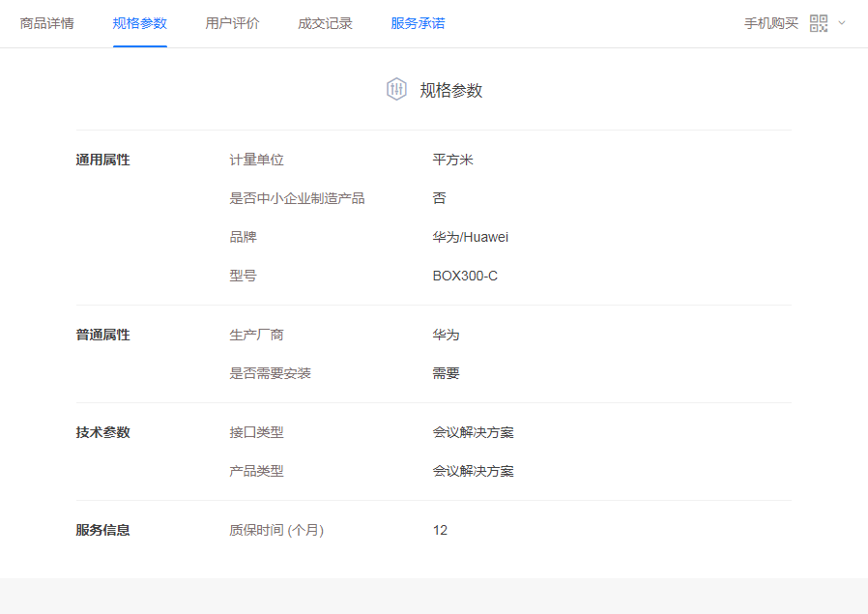Click the 生产厂商 attribute name
868x614 pixels.
[257, 335]
